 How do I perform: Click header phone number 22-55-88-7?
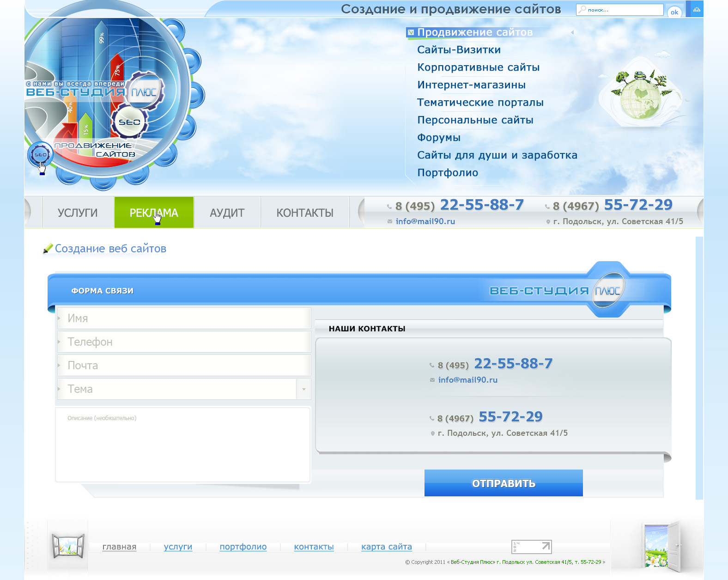(x=482, y=205)
